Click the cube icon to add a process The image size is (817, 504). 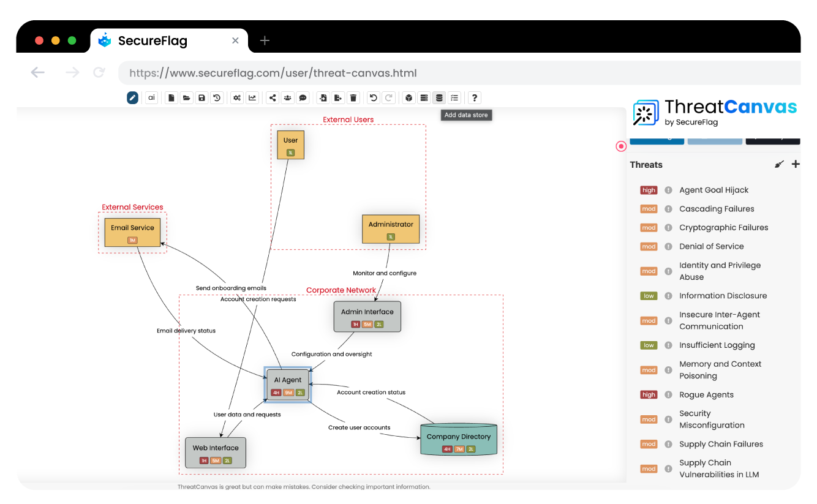[408, 97]
